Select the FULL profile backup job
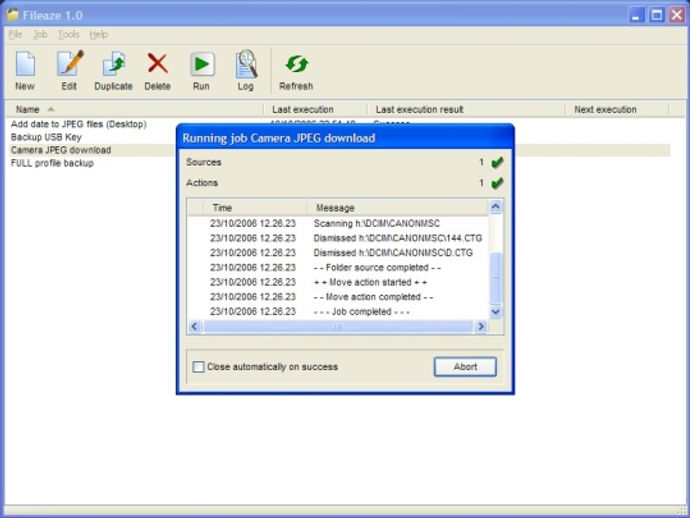The width and height of the screenshot is (690, 518). tap(52, 163)
